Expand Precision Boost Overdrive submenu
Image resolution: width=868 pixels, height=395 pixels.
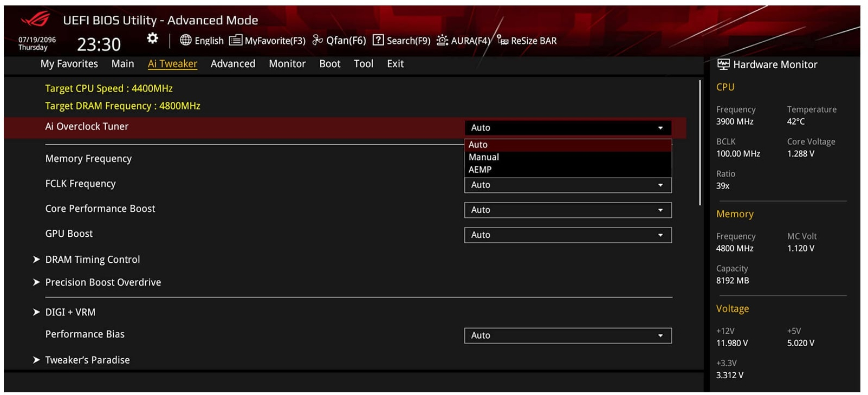click(103, 282)
